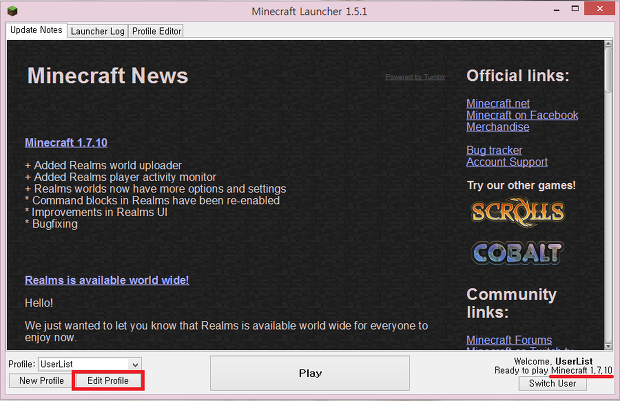Click the Minecraft News heading
Image resolution: width=620 pixels, height=401 pixels.
(108, 75)
